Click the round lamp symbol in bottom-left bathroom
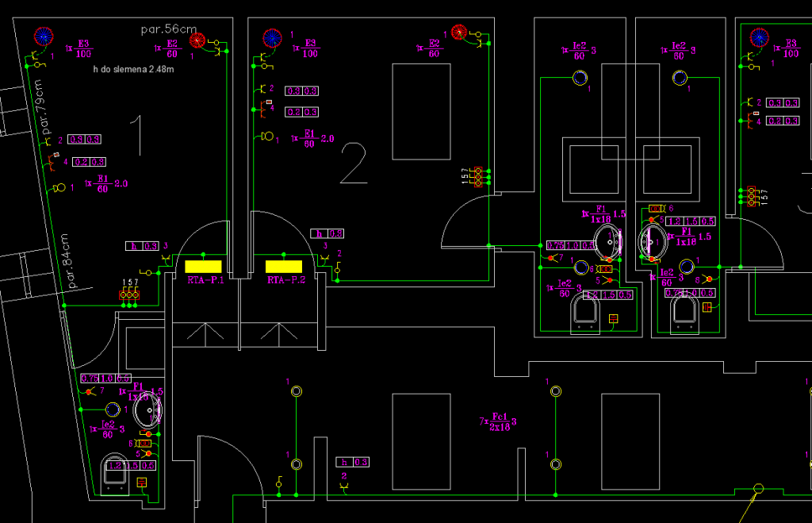The height and width of the screenshot is (523, 812). click(113, 411)
